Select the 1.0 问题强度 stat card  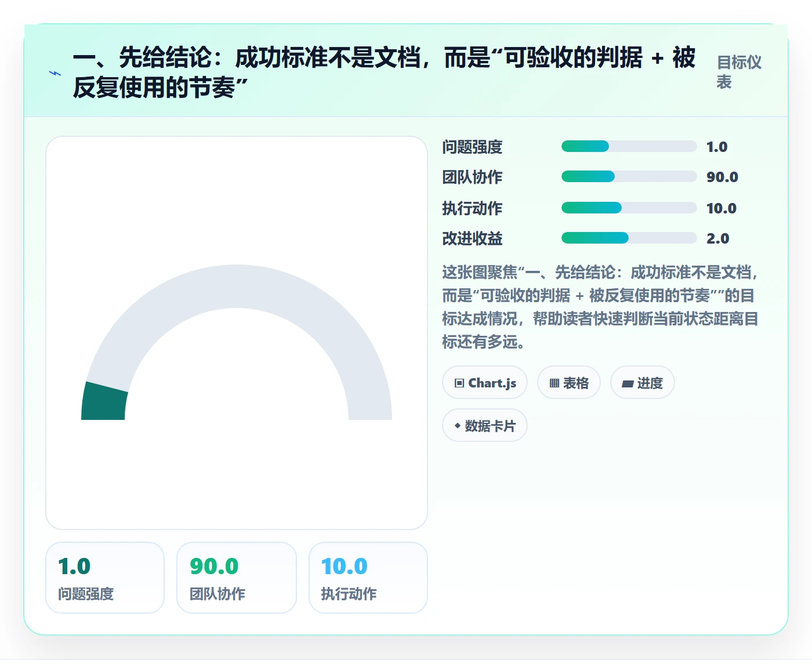pos(105,578)
